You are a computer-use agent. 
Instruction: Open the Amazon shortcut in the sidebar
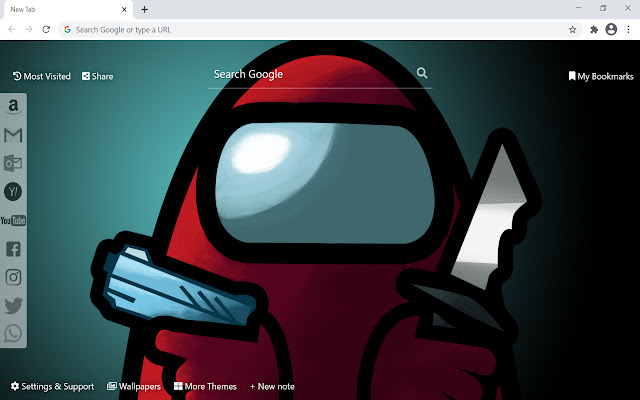tap(13, 107)
